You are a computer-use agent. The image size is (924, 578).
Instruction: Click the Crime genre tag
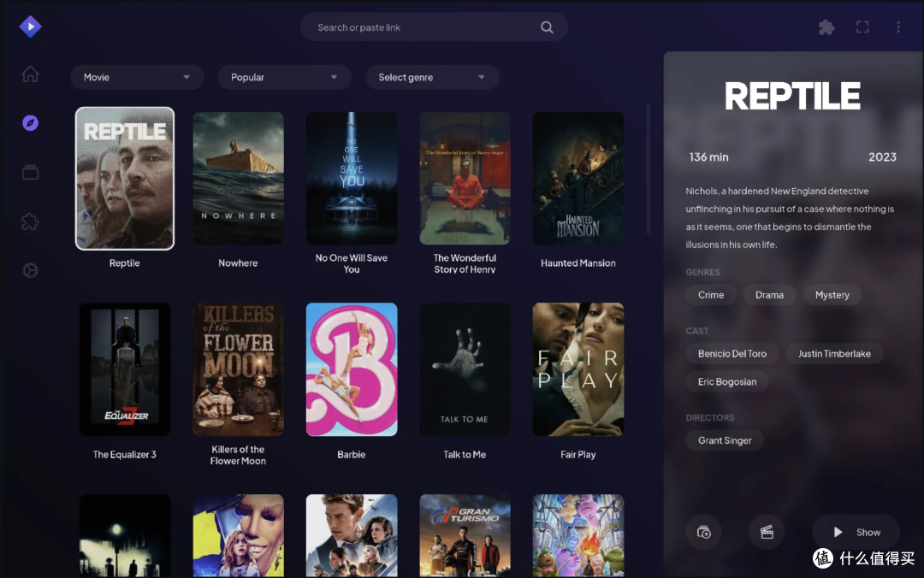[711, 295]
